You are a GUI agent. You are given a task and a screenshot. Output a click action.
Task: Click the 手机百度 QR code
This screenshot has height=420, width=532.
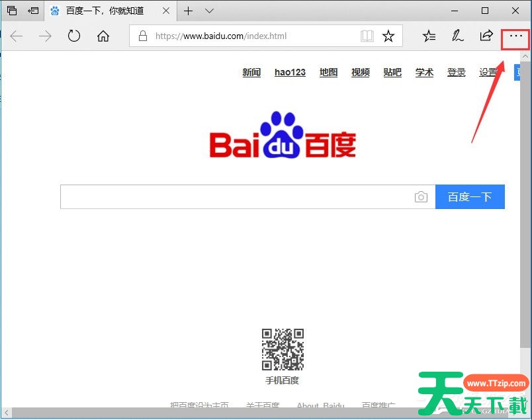tap(283, 349)
